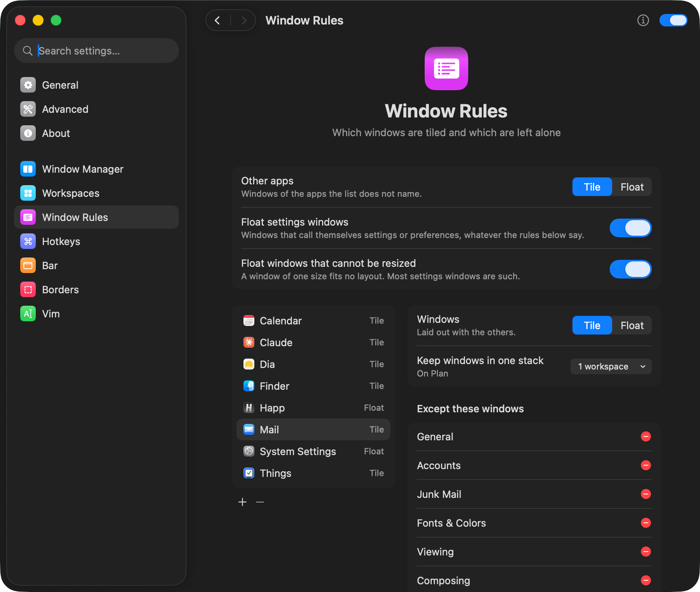Open Hotkeys settings

tap(96, 242)
